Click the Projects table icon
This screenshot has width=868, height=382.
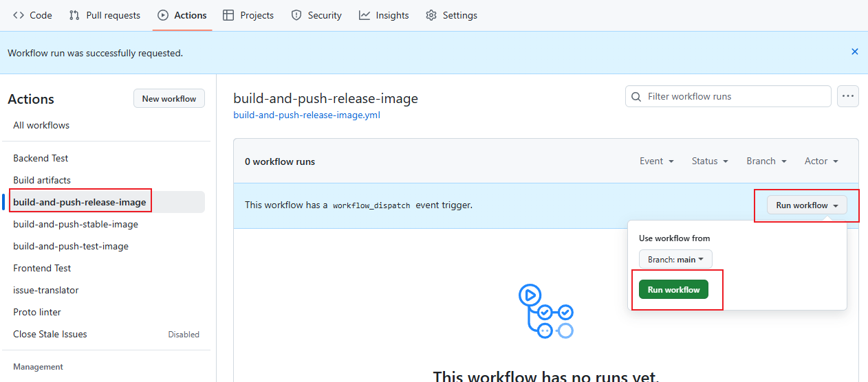228,15
